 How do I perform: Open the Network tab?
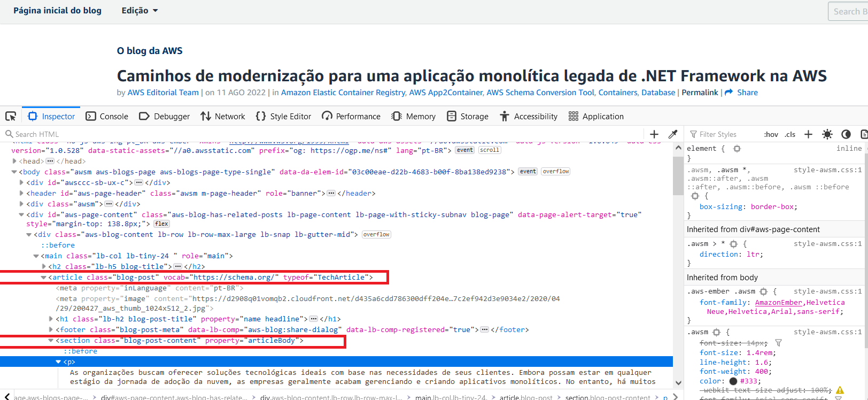[x=223, y=116]
